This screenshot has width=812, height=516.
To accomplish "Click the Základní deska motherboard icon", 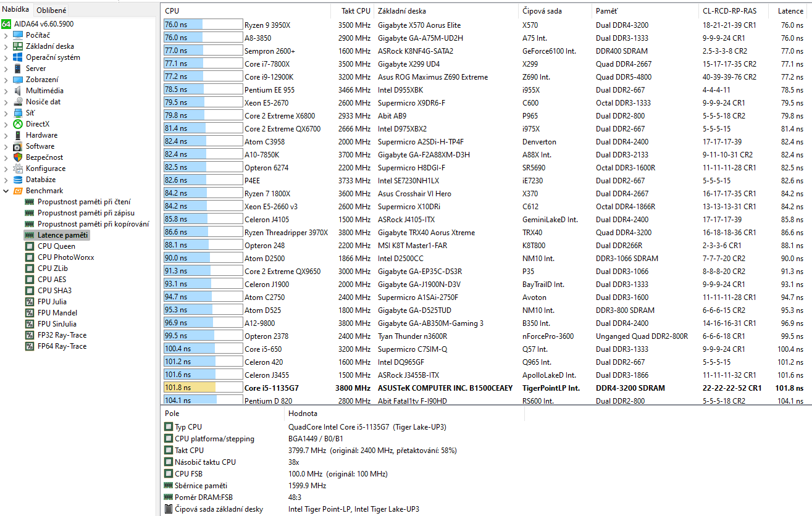I will click(x=18, y=46).
